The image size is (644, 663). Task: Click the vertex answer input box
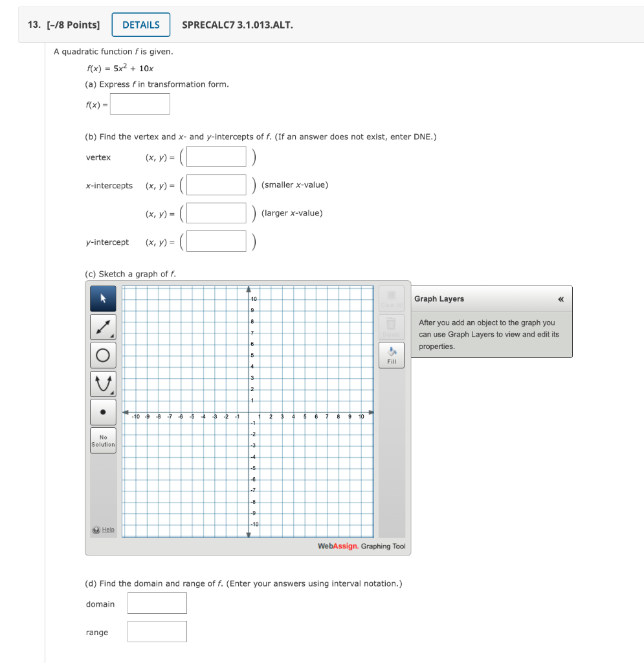(216, 156)
